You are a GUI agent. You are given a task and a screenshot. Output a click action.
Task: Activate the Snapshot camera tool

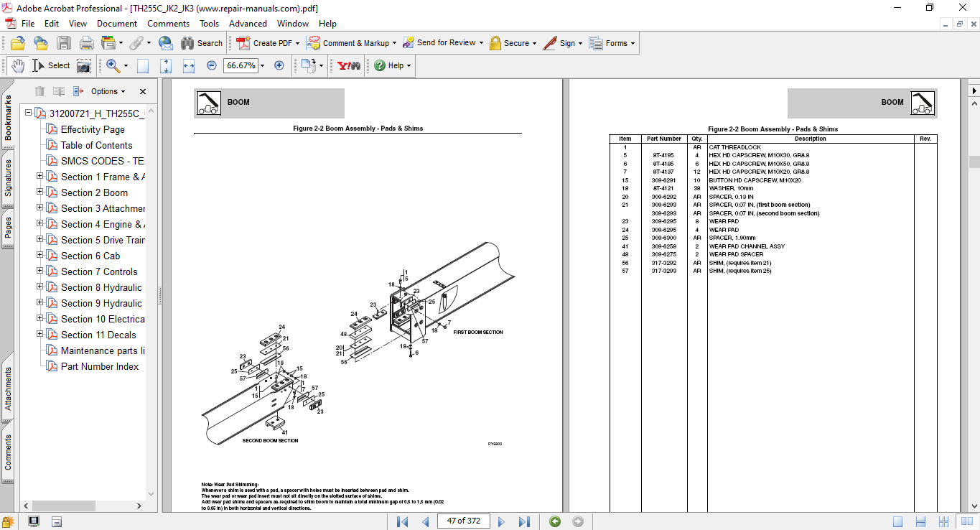pos(84,65)
